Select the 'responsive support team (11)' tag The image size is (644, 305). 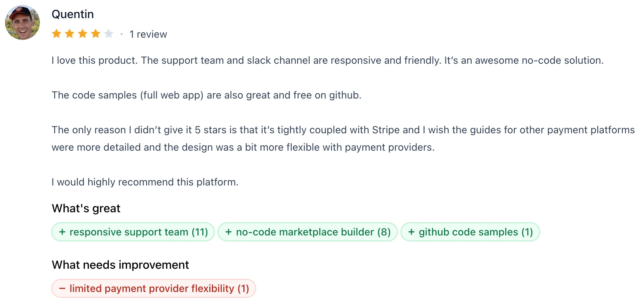click(x=133, y=232)
